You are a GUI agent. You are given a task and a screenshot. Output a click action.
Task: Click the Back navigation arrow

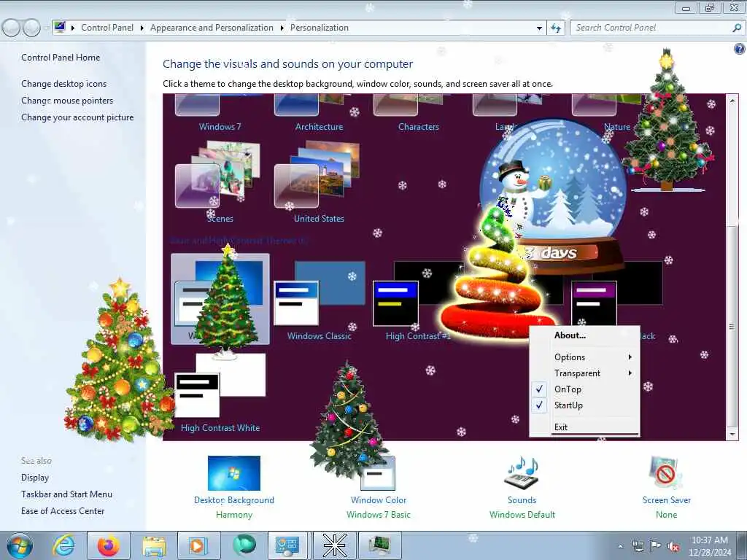click(11, 28)
